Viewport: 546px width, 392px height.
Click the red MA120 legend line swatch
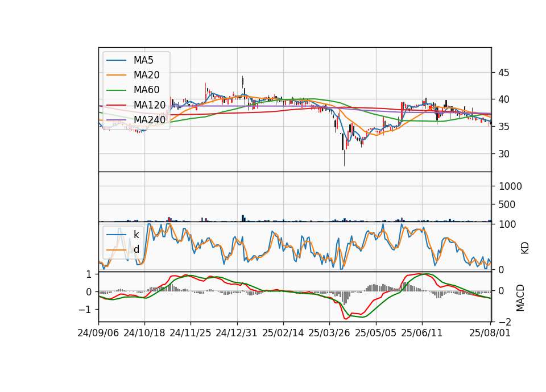pyautogui.click(x=116, y=105)
